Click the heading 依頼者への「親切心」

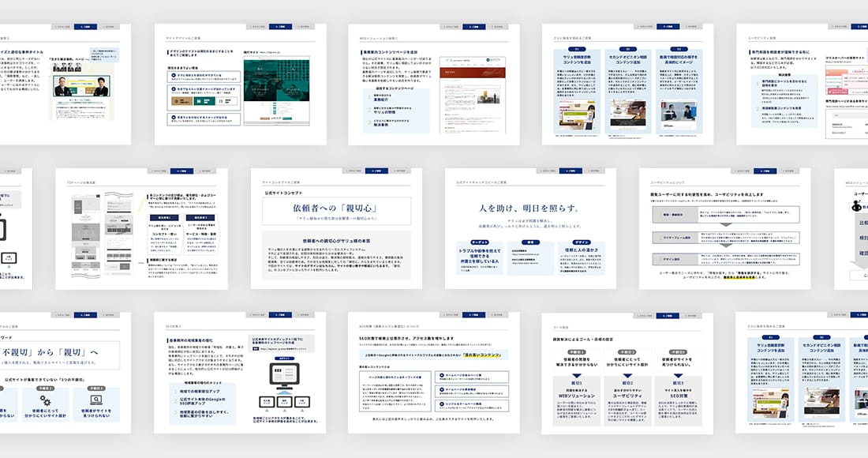coord(336,208)
